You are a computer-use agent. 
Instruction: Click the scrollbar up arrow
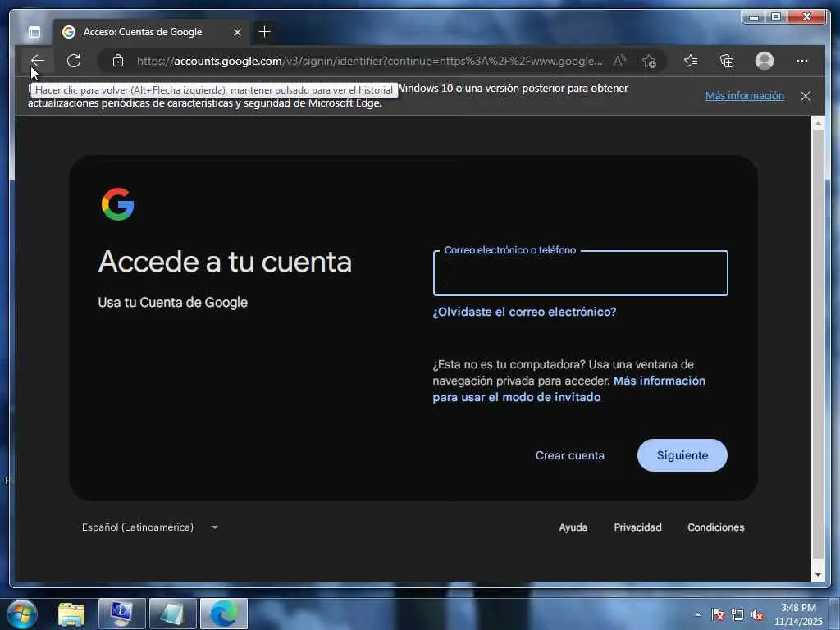pyautogui.click(x=818, y=123)
